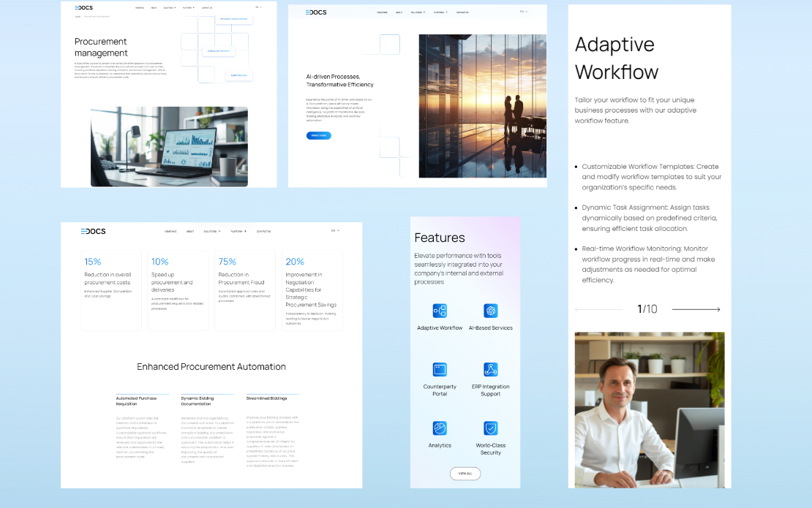Open Contact Us on Procurement management page
812x508 pixels.
click(206, 8)
